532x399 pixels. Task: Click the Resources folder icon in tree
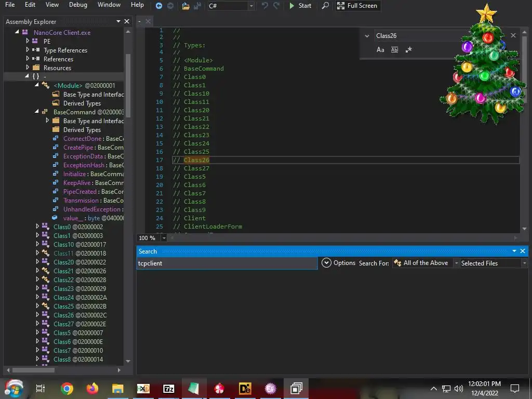click(x=36, y=68)
